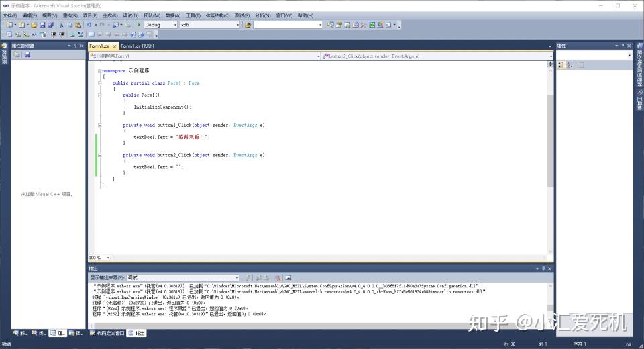
Task: Click the New Project toolbar icon
Action: tap(9, 25)
